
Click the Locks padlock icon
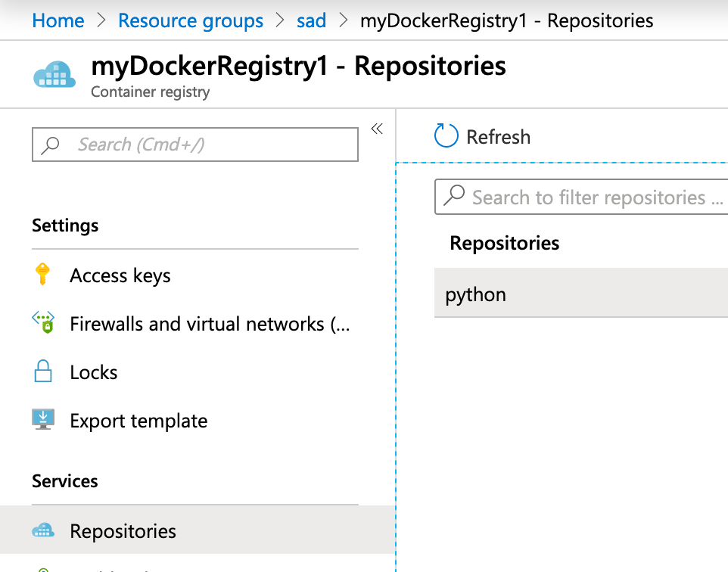pos(43,371)
